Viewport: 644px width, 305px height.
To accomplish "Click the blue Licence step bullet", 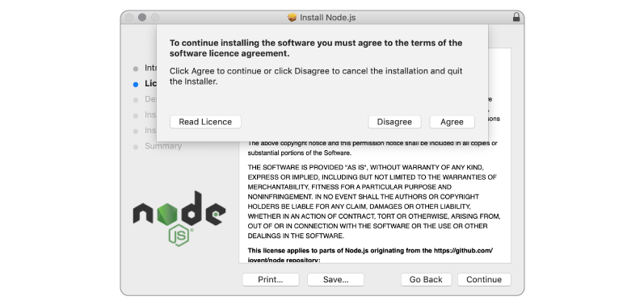I will [136, 85].
